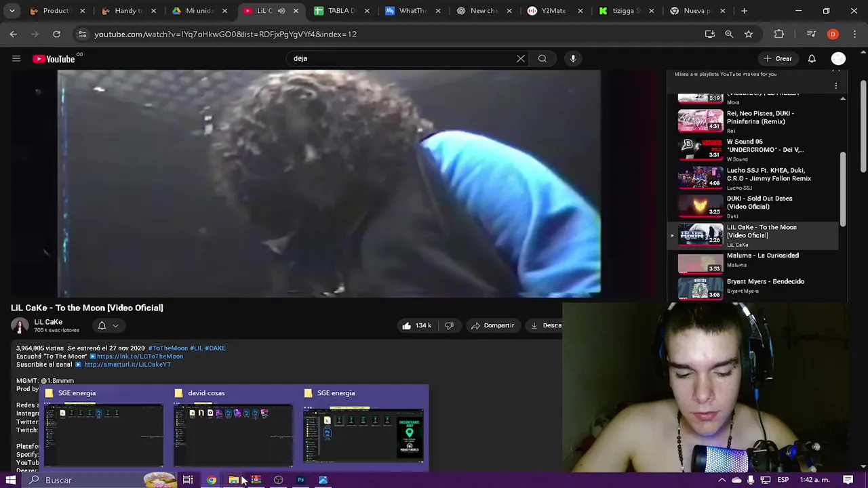View site information icon in address bar
This screenshot has width=868, height=488.
coord(83,34)
